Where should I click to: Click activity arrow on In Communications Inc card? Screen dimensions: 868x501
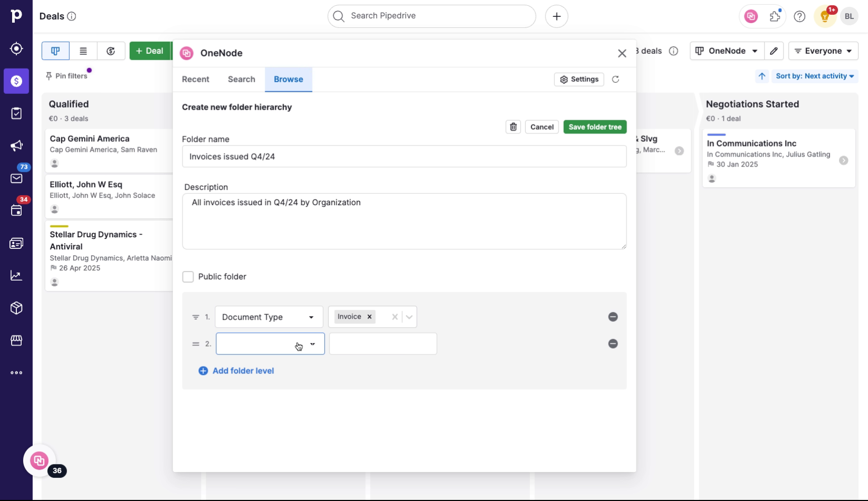pyautogui.click(x=844, y=160)
